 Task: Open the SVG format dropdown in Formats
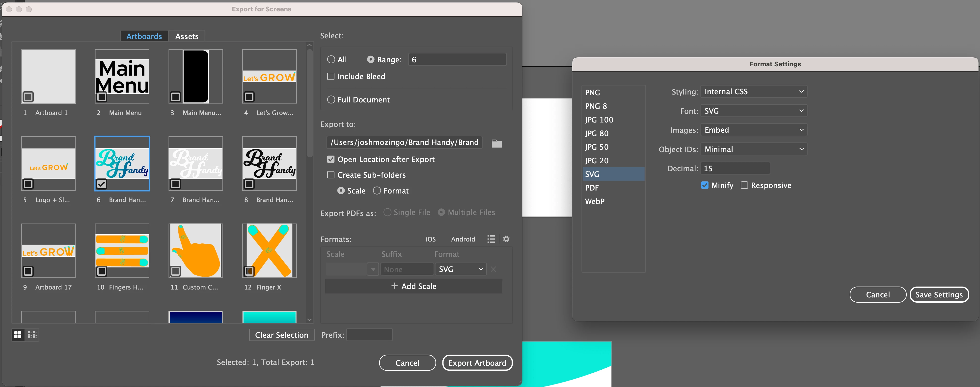[460, 269]
